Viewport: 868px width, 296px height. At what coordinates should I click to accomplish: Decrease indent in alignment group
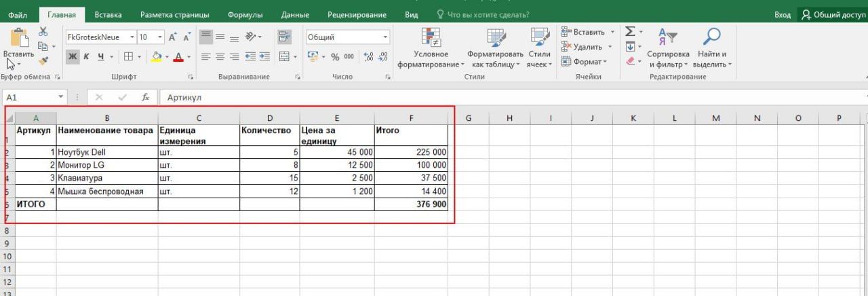(x=250, y=56)
